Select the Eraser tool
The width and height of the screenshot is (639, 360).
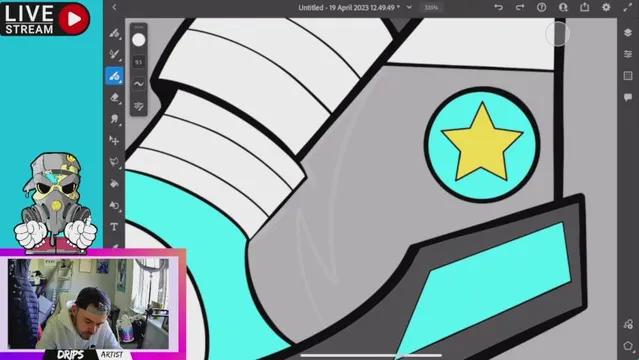click(x=115, y=97)
